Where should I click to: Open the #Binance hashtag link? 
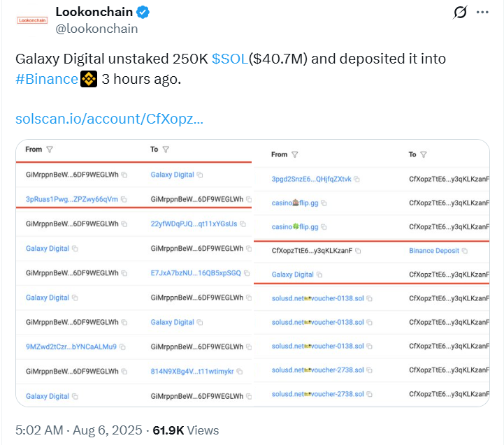click(x=47, y=79)
